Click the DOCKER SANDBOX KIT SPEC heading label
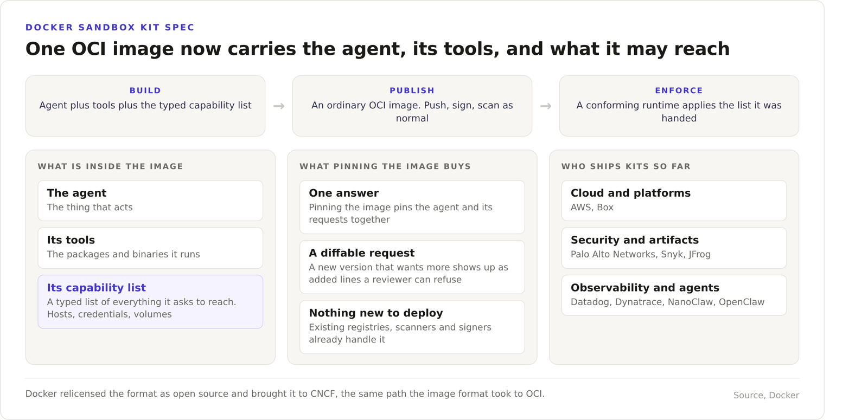The width and height of the screenshot is (868, 420). tap(110, 28)
